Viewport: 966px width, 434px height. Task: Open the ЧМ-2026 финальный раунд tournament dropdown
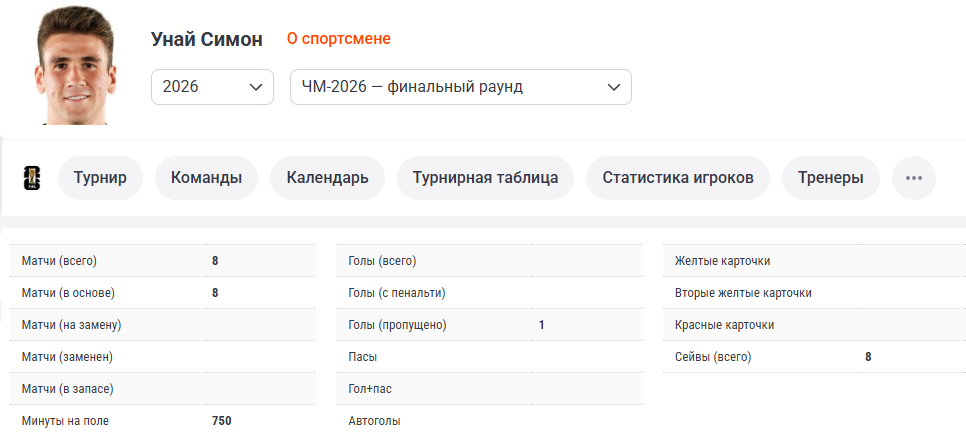tap(460, 87)
